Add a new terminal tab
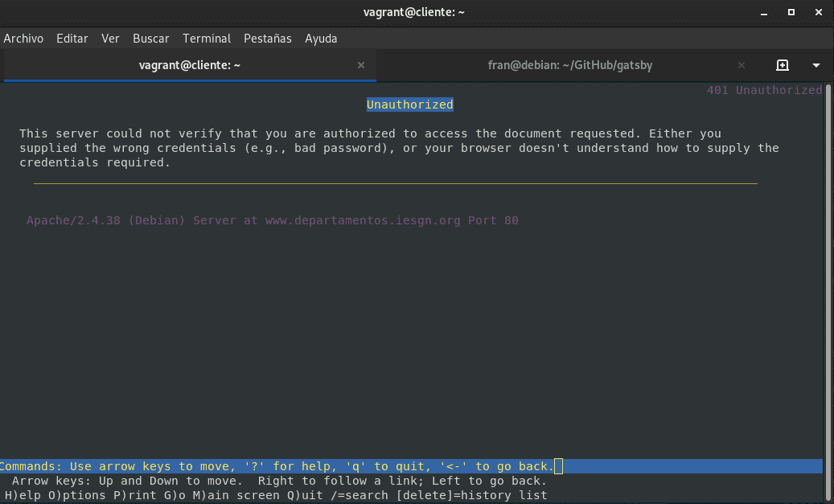 click(782, 65)
